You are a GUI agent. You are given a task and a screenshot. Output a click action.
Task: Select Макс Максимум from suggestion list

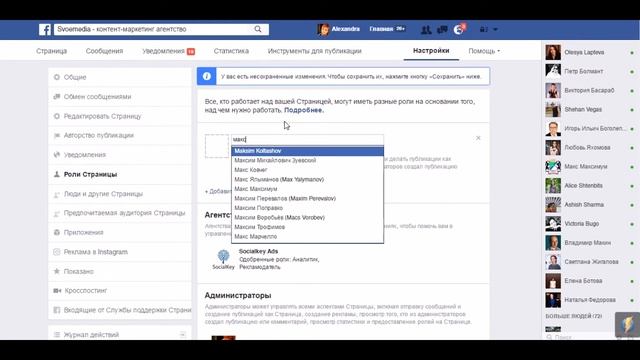(307, 189)
